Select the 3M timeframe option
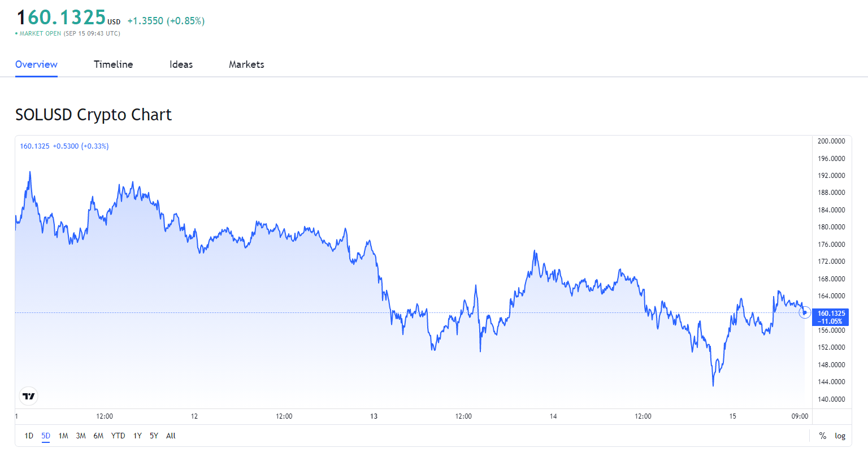The height and width of the screenshot is (461, 868). (x=80, y=436)
